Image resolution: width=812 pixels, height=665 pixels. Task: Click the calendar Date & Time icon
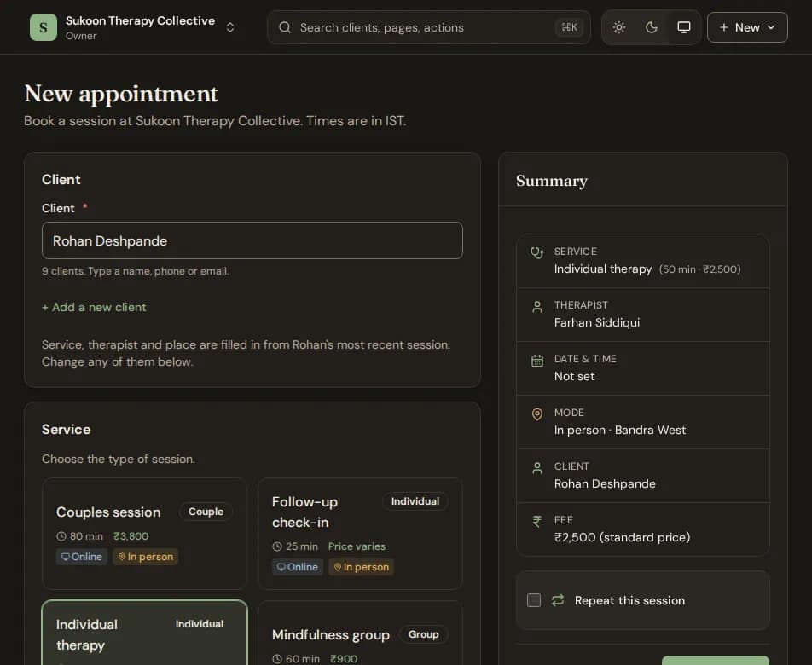[537, 361]
